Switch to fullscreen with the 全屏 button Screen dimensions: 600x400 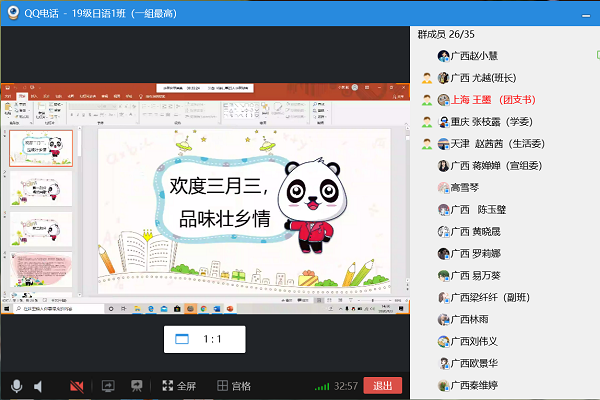click(179, 386)
